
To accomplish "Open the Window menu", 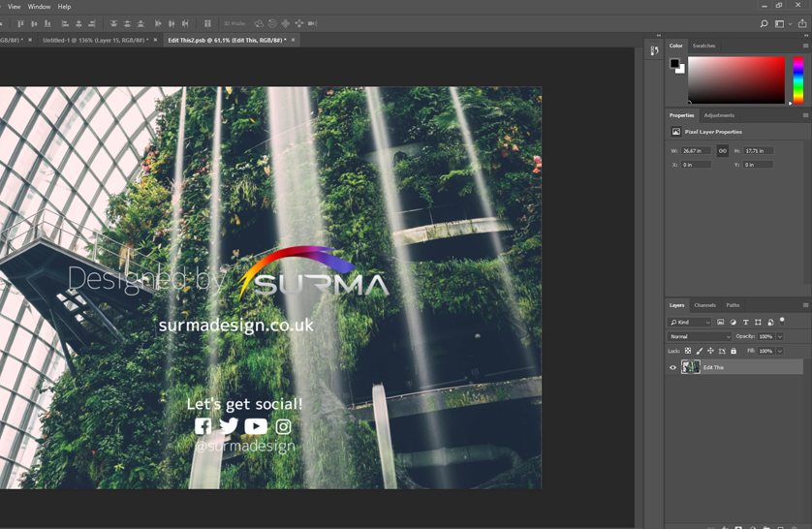I will click(39, 7).
